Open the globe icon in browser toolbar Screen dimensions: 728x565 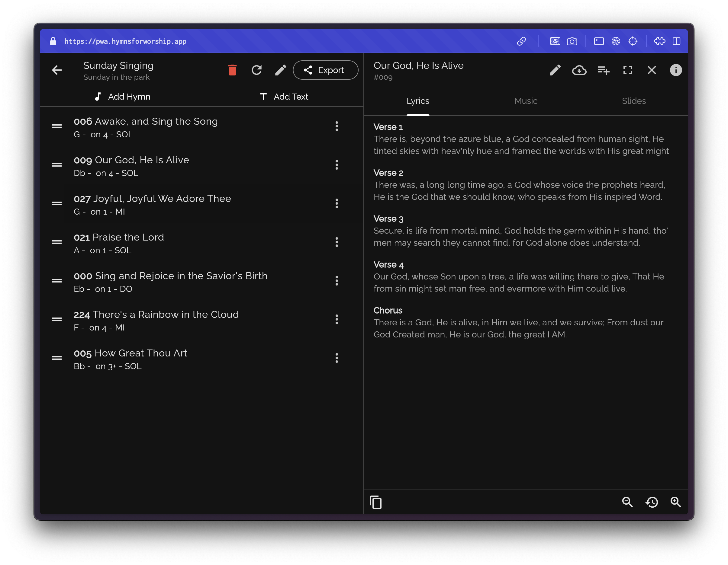pos(616,41)
